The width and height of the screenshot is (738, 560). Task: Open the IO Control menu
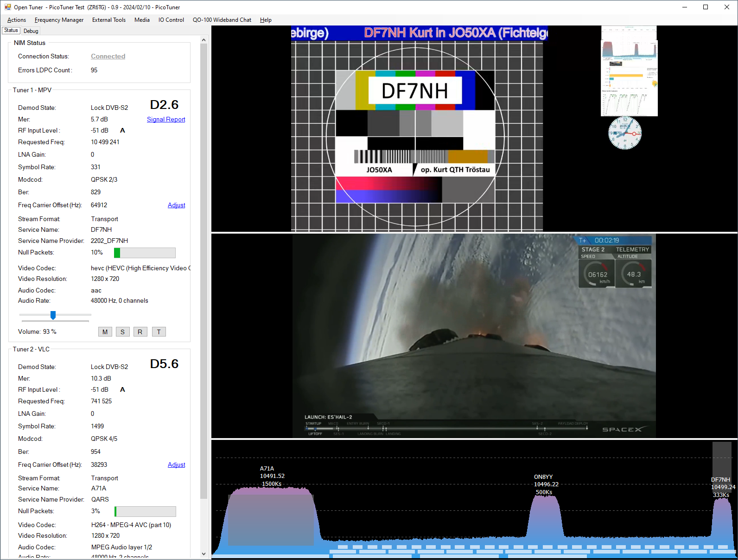click(171, 20)
